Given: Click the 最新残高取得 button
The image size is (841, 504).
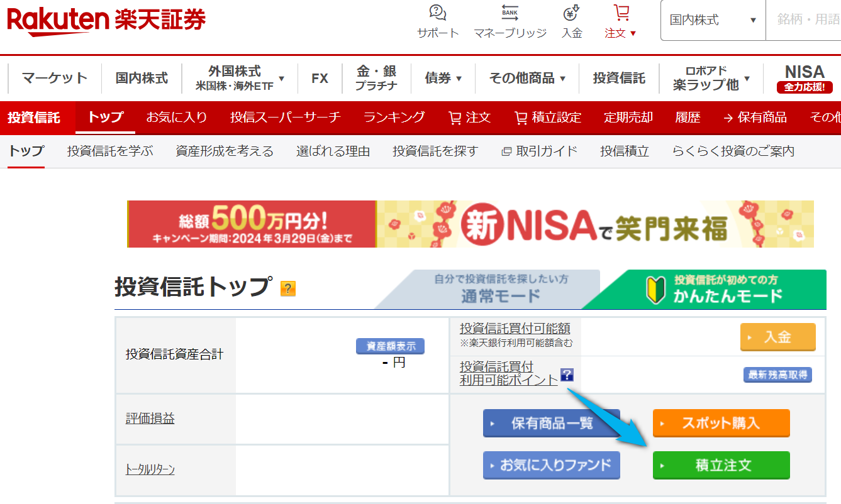Looking at the screenshot, I should click(x=777, y=375).
